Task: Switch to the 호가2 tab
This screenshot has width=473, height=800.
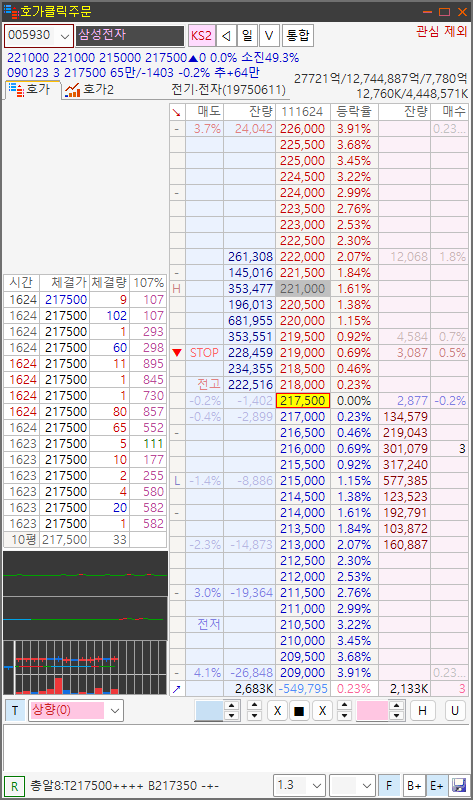Action: (89, 90)
